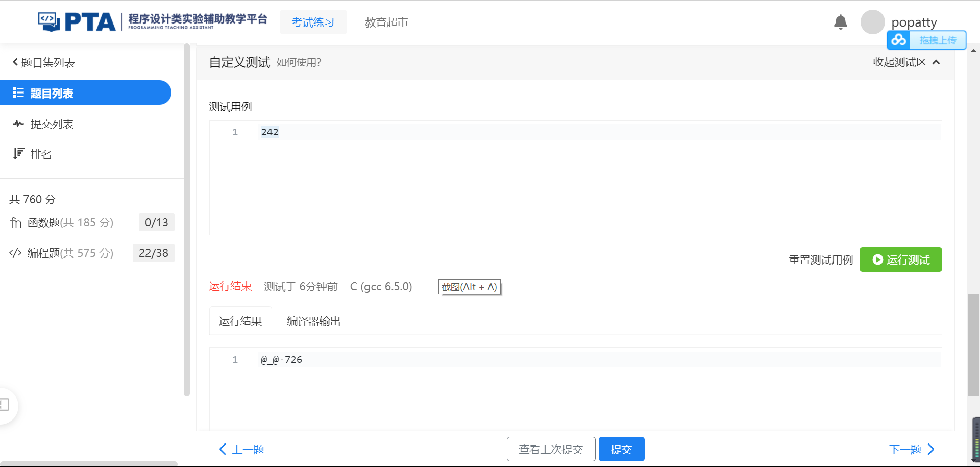Open the 教育超市 menu item
Screen dimensions: 980x467
(x=386, y=22)
